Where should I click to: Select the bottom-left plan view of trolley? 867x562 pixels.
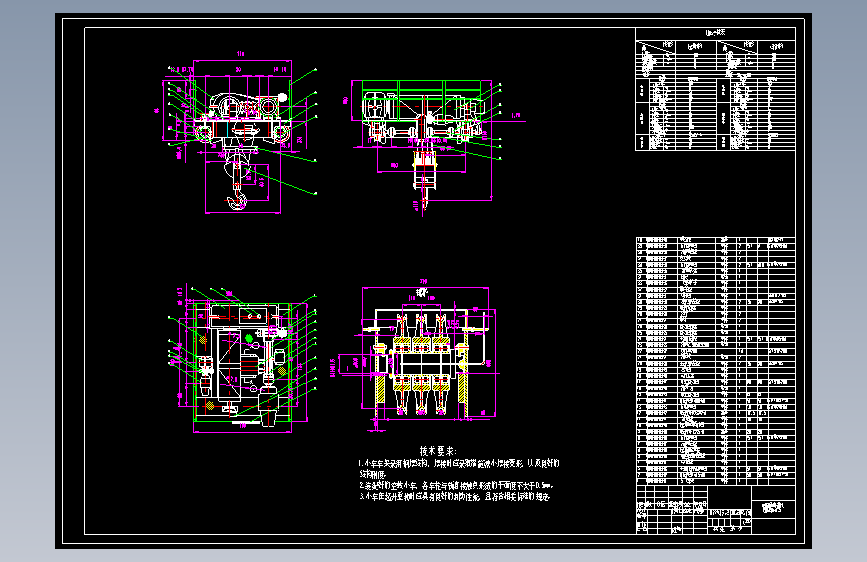(x=242, y=358)
